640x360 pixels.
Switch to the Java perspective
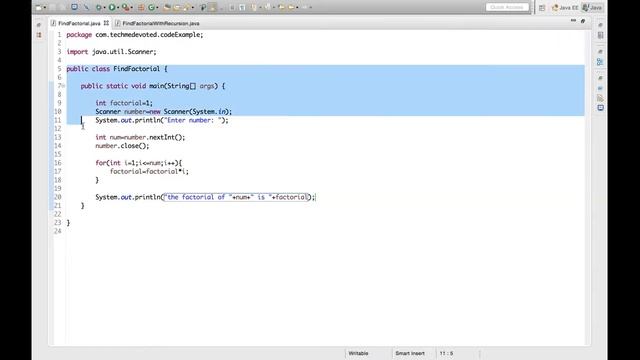(x=592, y=8)
